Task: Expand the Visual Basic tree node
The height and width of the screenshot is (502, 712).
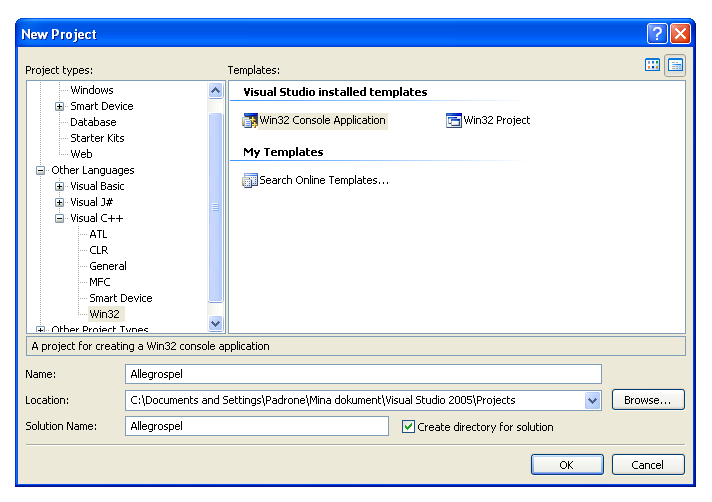Action: (59, 187)
